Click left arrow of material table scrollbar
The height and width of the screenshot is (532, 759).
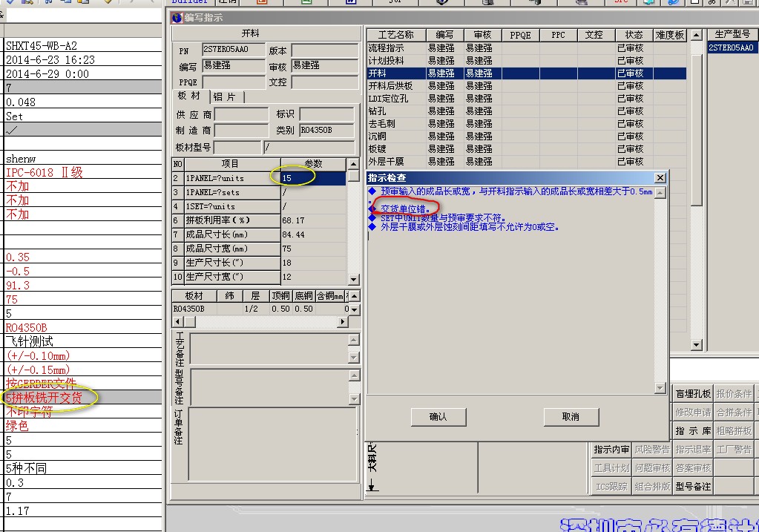(177, 321)
